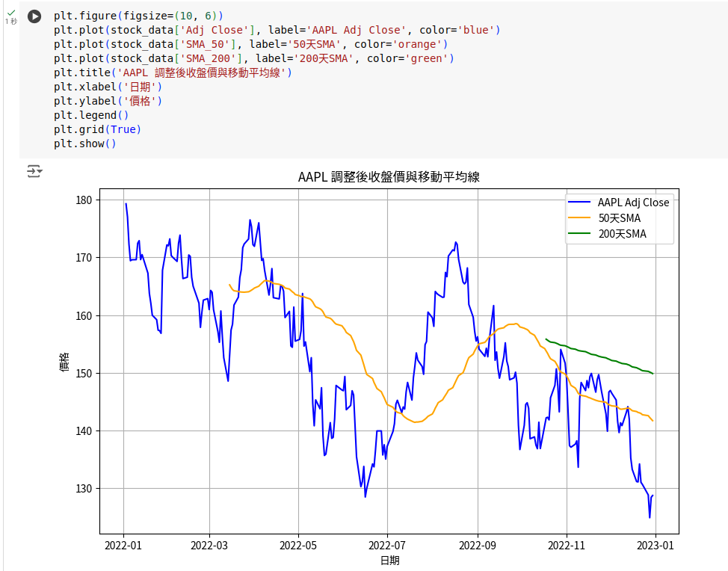Click the x-axis label 日期 below chart

click(x=389, y=561)
